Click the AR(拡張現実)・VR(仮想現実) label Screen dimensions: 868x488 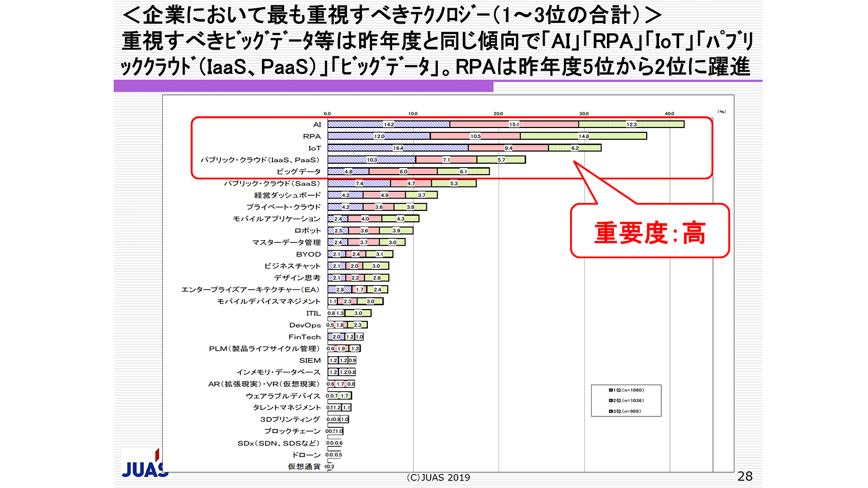coord(265,384)
